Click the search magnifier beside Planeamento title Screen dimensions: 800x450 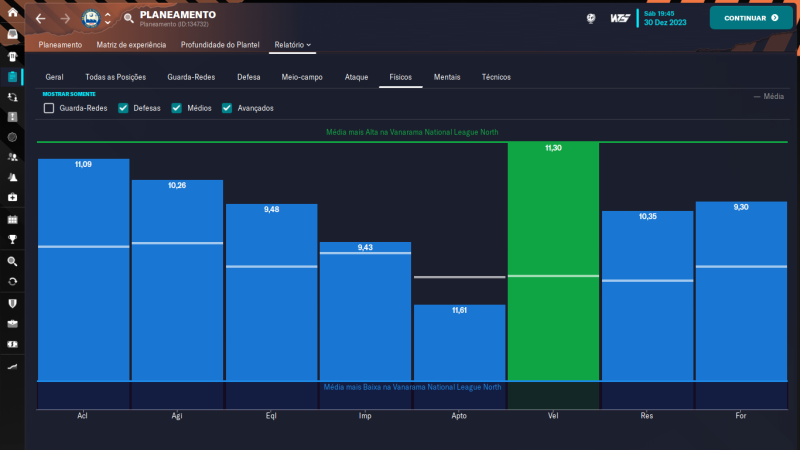point(128,18)
